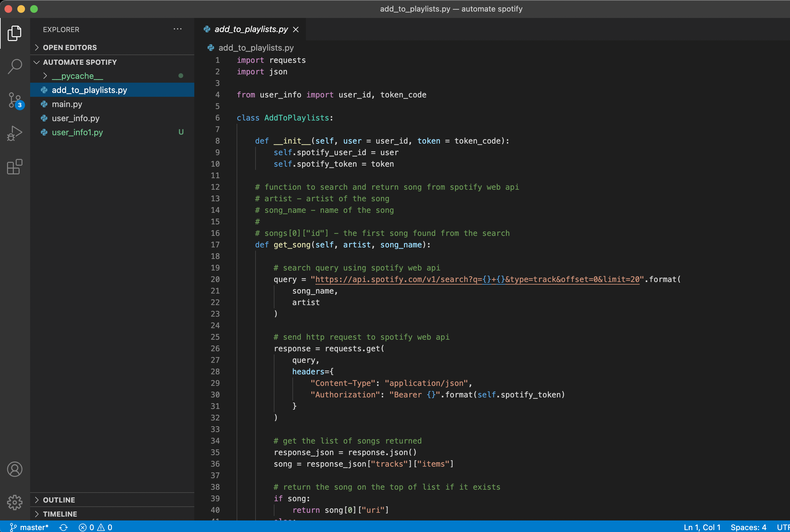Click the Spaces: 4 indentation indicator
This screenshot has height=532, width=790.
tap(748, 527)
